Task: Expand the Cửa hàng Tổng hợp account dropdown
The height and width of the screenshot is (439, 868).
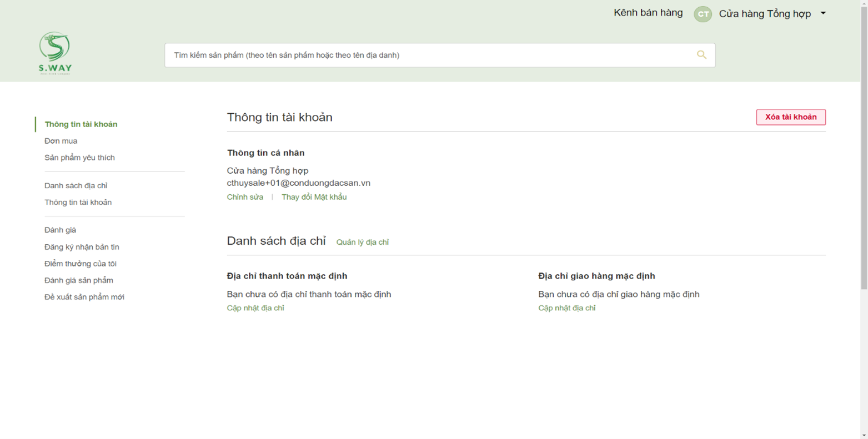Action: (823, 13)
